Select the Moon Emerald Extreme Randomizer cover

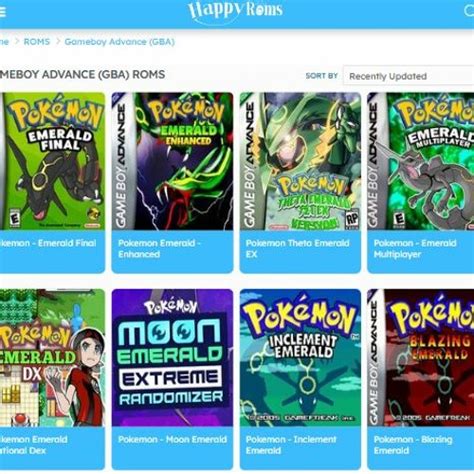[x=172, y=358]
